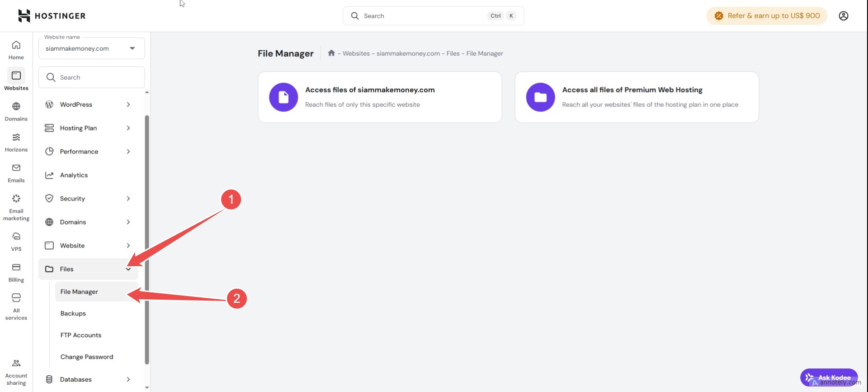Open Email marketing in left rail
This screenshot has height=392, width=868.
[16, 207]
